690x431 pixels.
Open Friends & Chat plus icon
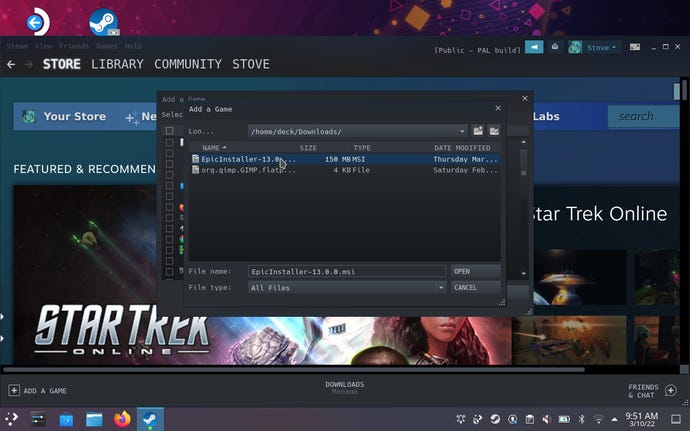[670, 390]
